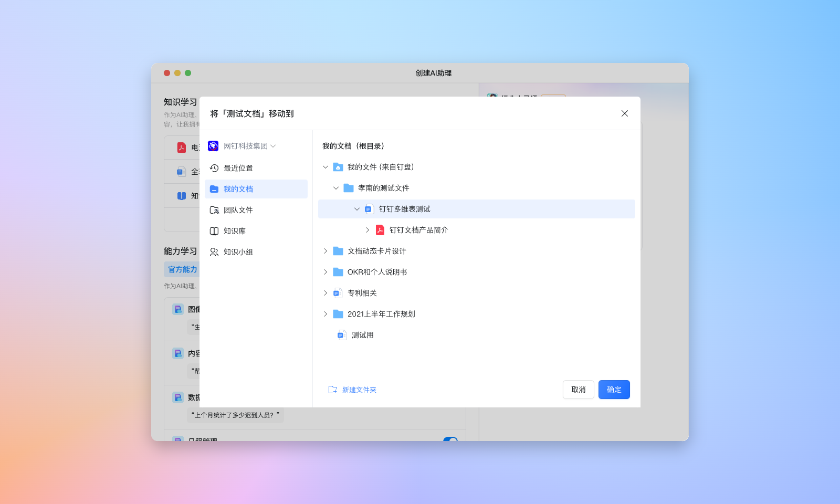Select 钉钉文档产品简介 file name
This screenshot has width=840, height=504.
(419, 230)
